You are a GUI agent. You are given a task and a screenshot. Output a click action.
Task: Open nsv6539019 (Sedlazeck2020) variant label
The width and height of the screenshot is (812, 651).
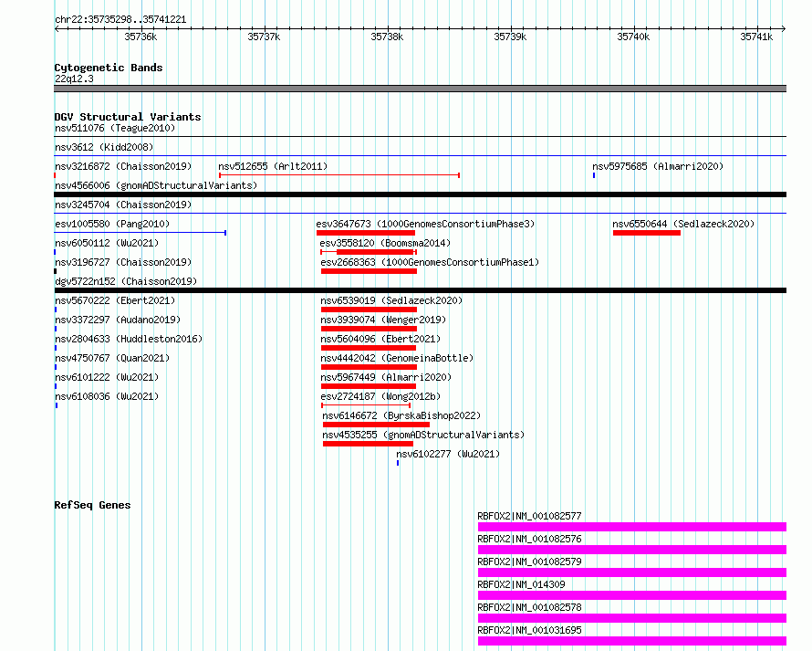point(391,300)
